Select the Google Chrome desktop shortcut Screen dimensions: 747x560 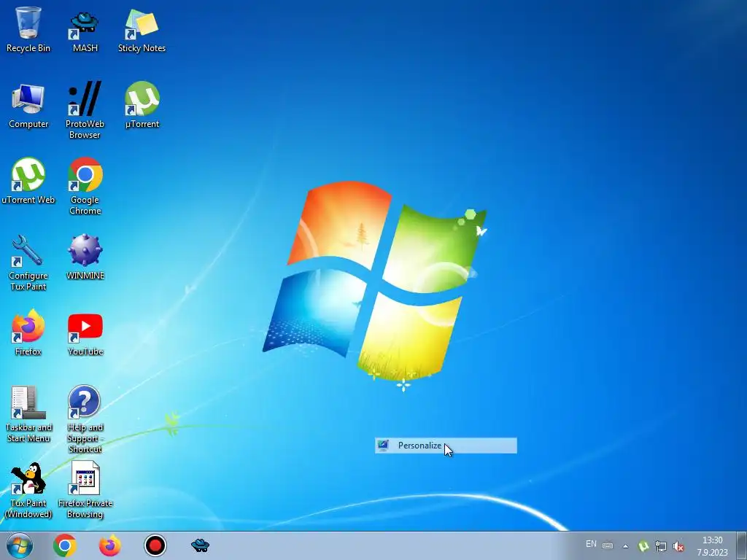[x=85, y=187]
